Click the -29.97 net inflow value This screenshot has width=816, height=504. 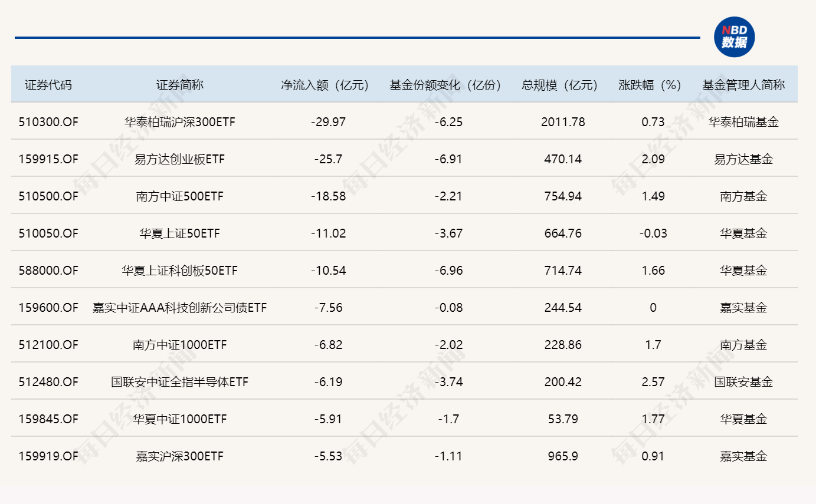point(328,122)
